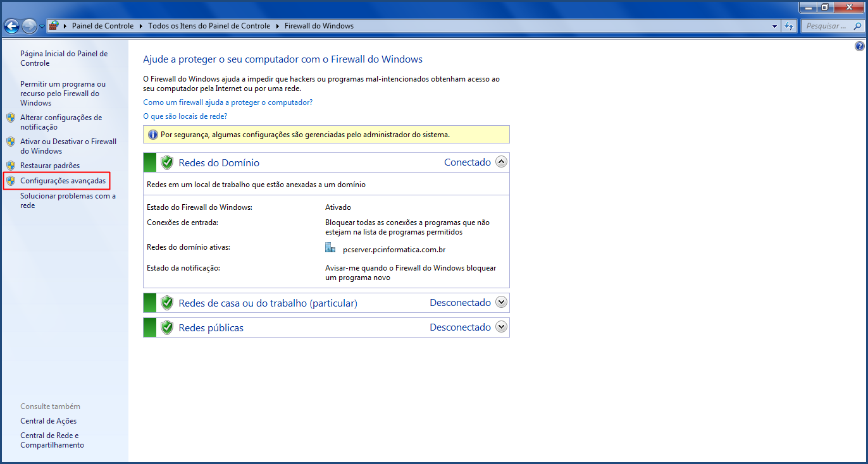868x464 pixels.
Task: Click Redes de casa ou do trabalho heading
Action: 268,303
